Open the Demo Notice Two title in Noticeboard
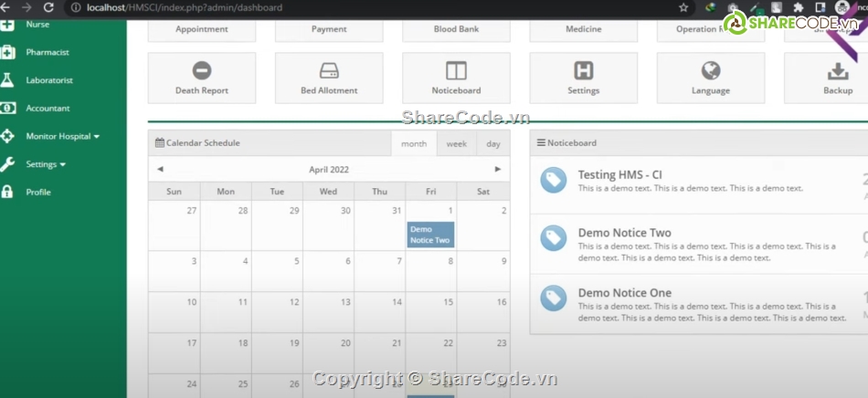Image resolution: width=868 pixels, height=398 pixels. [624, 233]
